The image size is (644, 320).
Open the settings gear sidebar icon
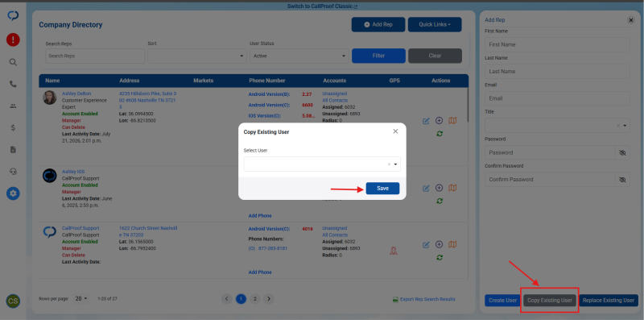[x=13, y=193]
